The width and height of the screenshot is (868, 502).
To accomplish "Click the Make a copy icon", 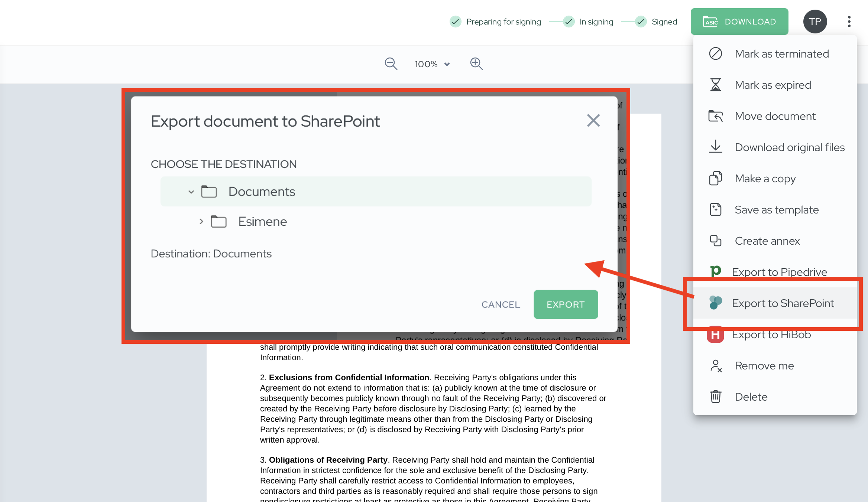I will [x=715, y=179].
